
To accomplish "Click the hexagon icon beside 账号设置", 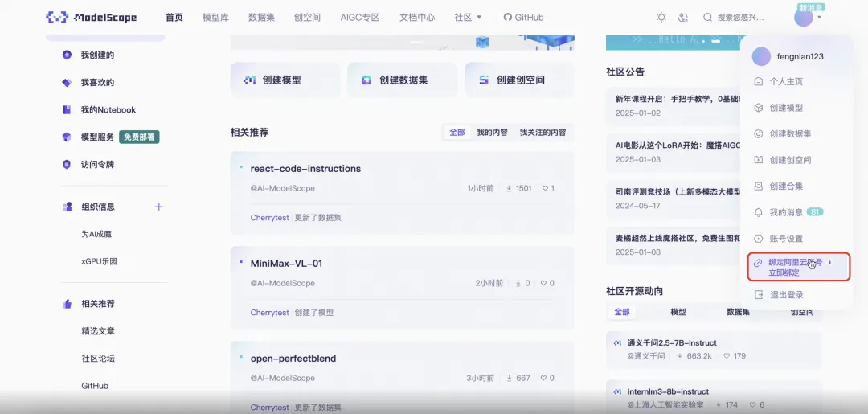I will pos(759,239).
